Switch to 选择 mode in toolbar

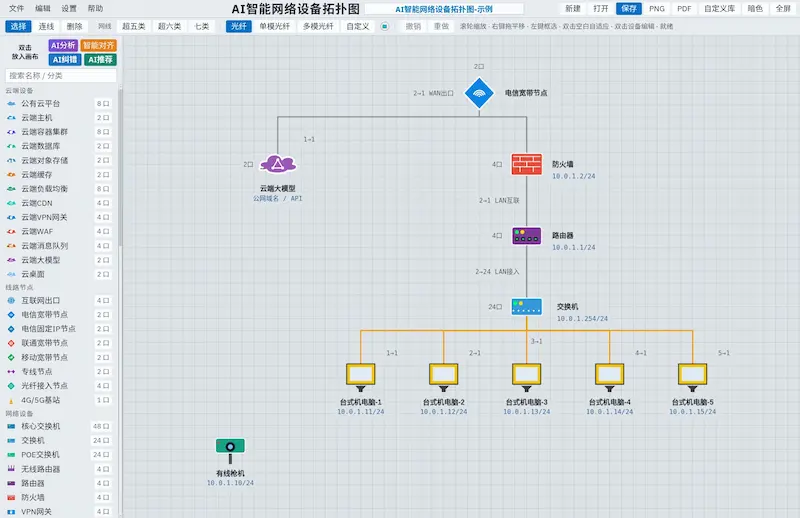pyautogui.click(x=18, y=26)
